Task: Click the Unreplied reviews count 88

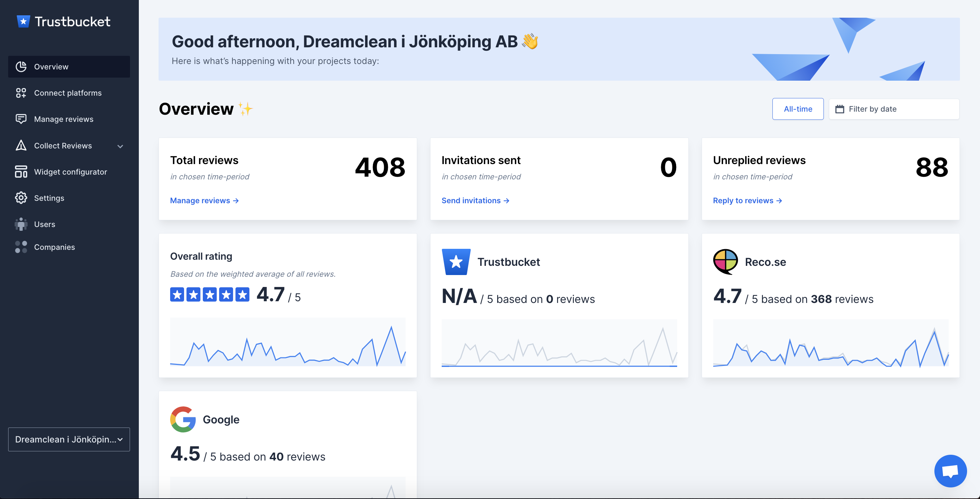Action: pyautogui.click(x=932, y=167)
